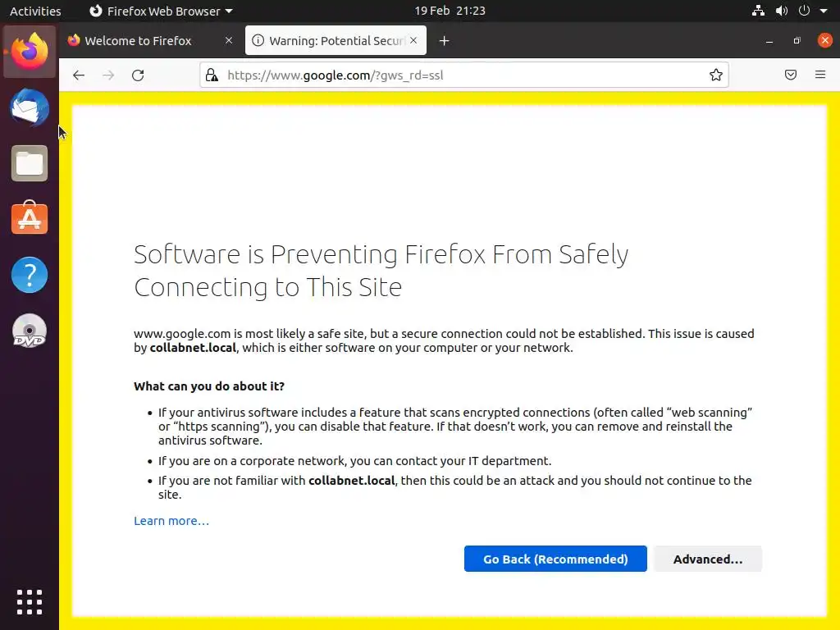Open the Help icon in the dock
This screenshot has width=840, height=630.
(x=30, y=275)
